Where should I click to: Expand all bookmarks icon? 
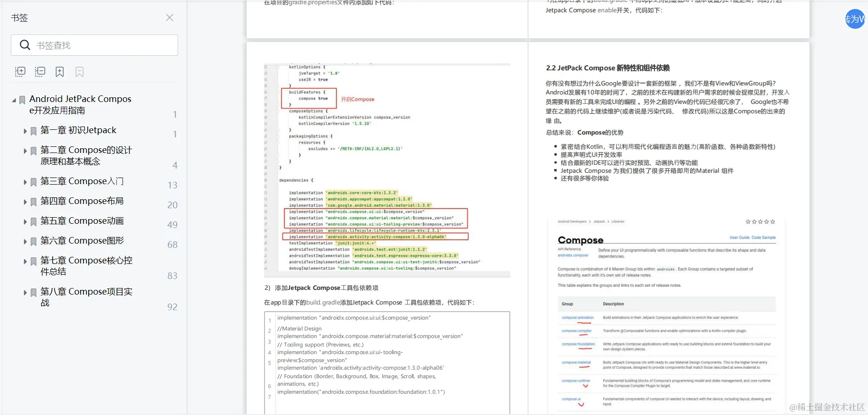(x=20, y=71)
